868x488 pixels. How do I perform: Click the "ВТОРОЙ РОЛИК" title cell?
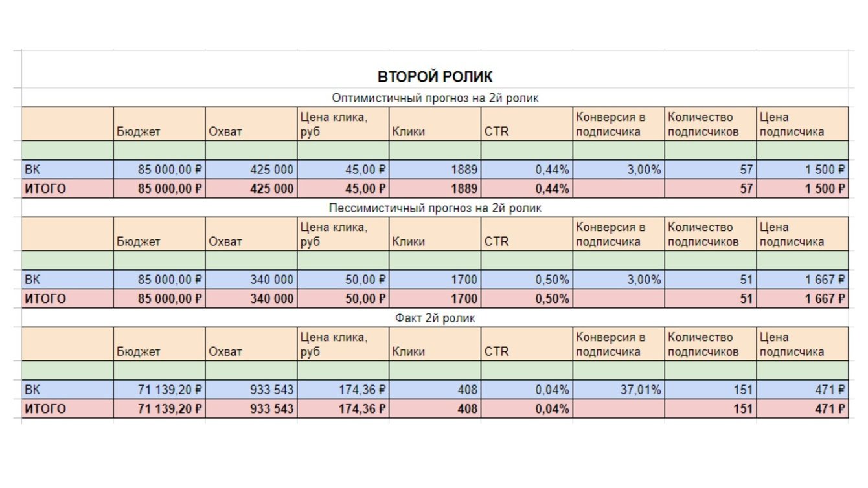pyautogui.click(x=435, y=77)
